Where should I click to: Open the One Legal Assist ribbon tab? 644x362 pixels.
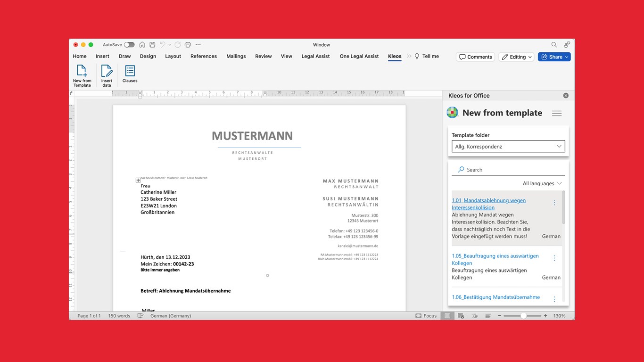pyautogui.click(x=359, y=56)
